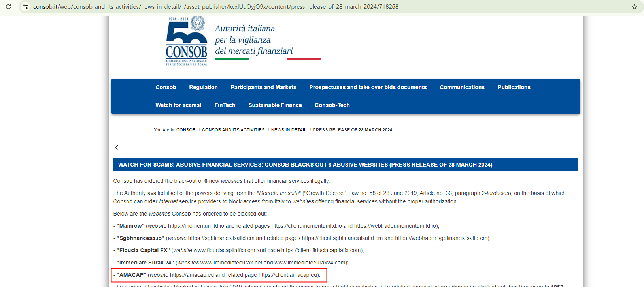The width and height of the screenshot is (644, 287).
Task: Go to the FinTech section
Action: tap(225, 105)
